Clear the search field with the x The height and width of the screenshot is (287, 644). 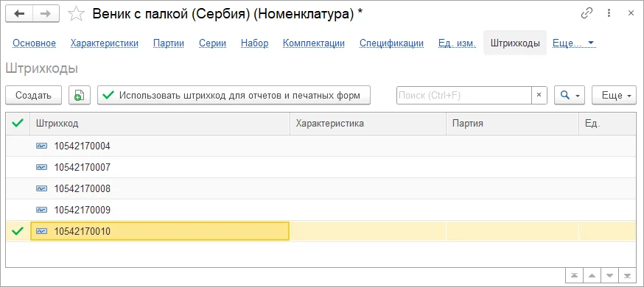point(539,95)
